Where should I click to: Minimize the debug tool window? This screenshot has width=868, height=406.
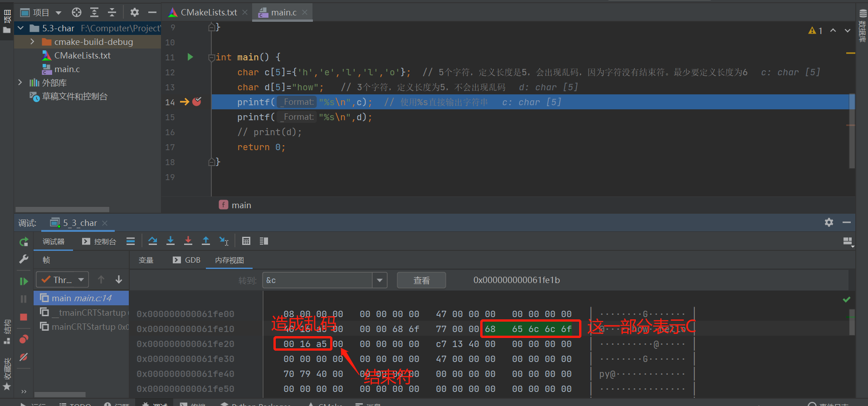(846, 222)
